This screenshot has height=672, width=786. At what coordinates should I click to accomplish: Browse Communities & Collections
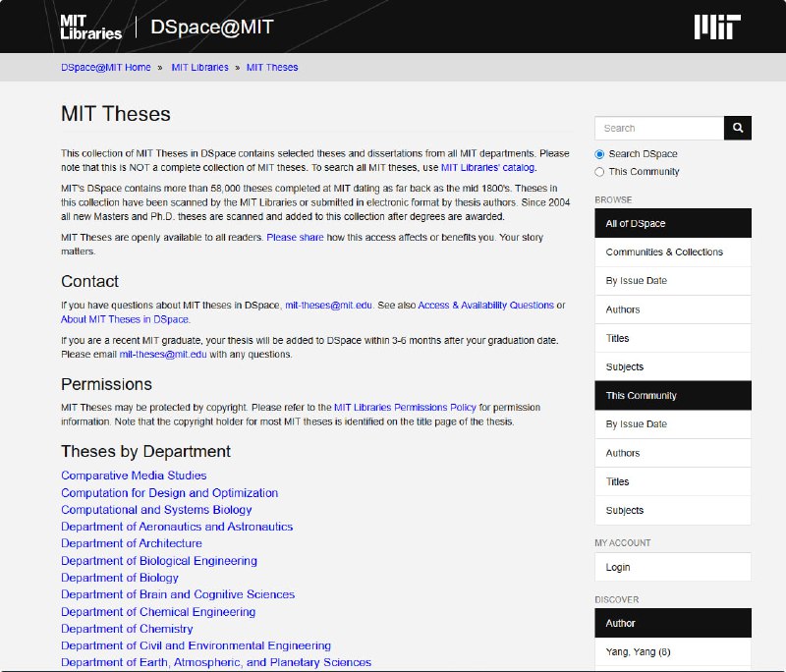point(664,252)
